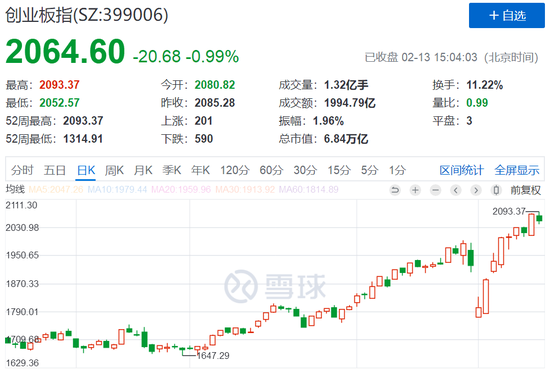Select the 日K daily candlestick tab
Image resolution: width=550 pixels, height=369 pixels.
pyautogui.click(x=86, y=170)
